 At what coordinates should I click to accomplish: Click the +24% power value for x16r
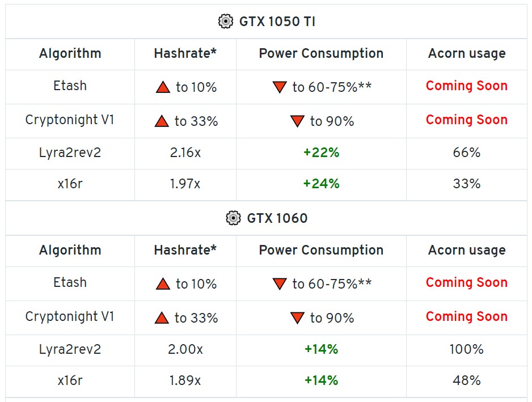pos(322,184)
